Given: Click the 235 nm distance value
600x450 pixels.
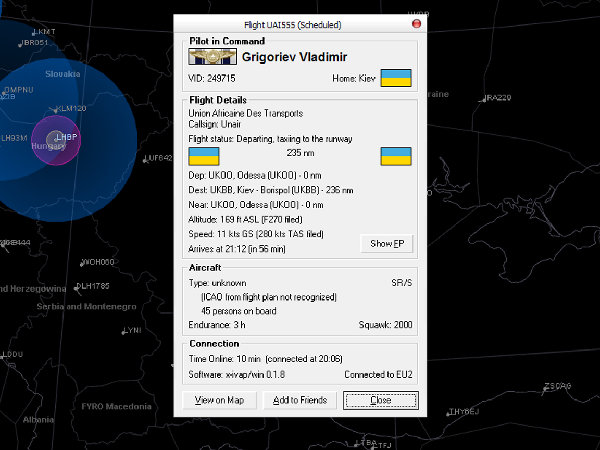Looking at the screenshot, I should [x=300, y=153].
